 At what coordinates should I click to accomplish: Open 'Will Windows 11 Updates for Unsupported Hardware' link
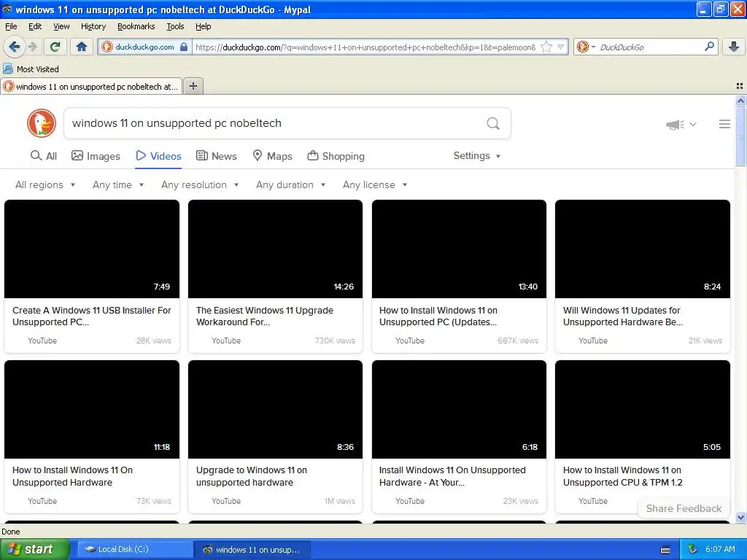coord(623,316)
